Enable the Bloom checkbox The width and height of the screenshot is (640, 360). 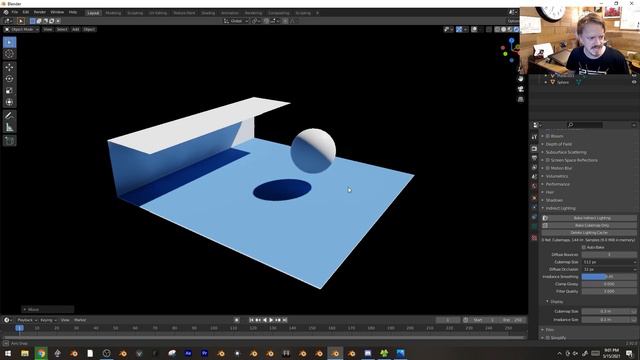[548, 136]
